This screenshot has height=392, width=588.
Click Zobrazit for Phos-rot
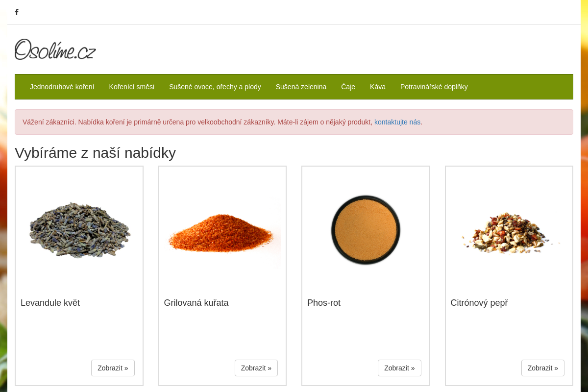click(399, 368)
